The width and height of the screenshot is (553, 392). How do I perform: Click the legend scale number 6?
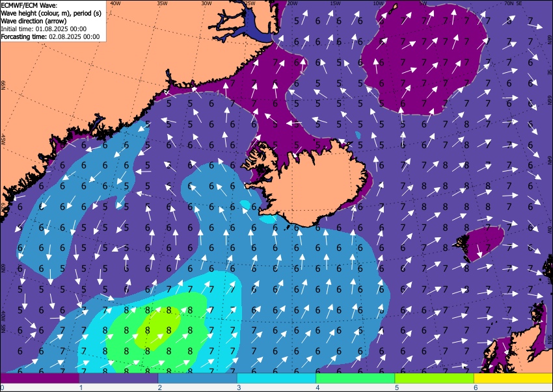[x=476, y=387]
